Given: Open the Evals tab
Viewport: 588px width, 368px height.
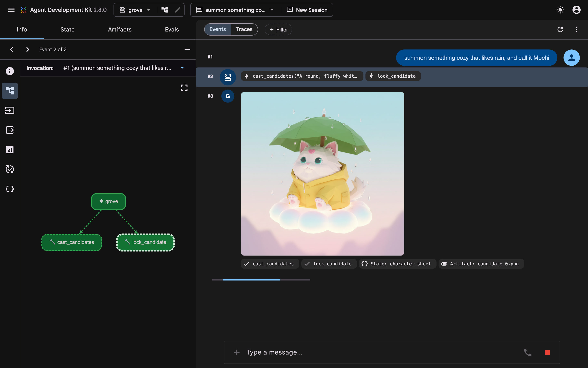Looking at the screenshot, I should tap(172, 29).
